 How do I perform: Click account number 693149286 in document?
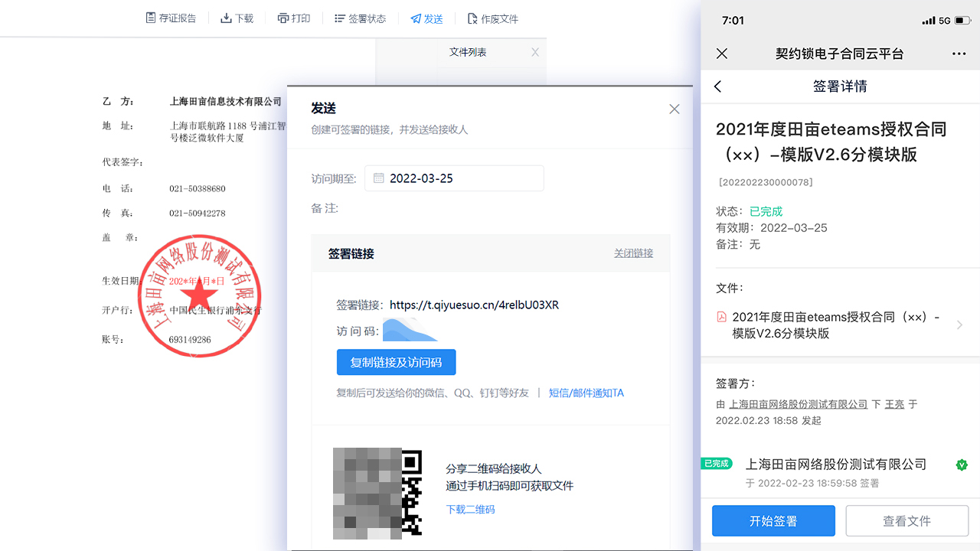click(190, 340)
